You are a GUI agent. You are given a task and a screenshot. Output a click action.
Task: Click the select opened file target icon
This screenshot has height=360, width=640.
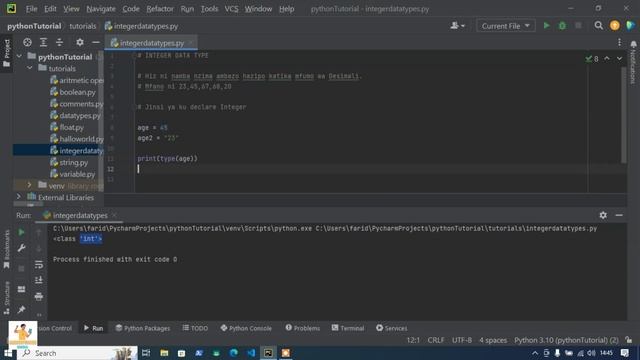[27, 42]
